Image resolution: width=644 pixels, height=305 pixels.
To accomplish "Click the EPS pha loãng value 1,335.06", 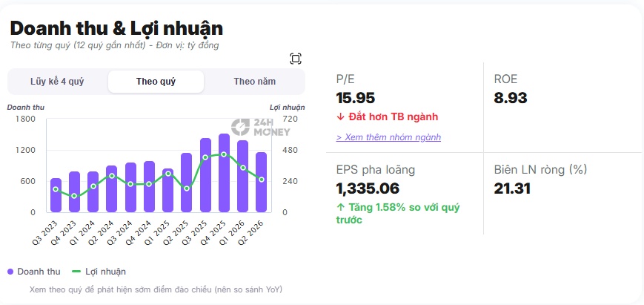I will click(x=368, y=188).
